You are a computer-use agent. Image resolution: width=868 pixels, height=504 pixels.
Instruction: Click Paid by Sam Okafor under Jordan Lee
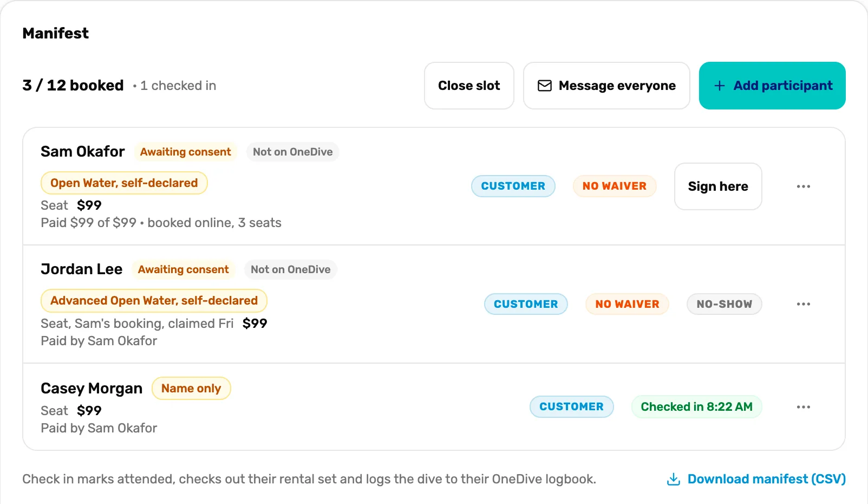point(99,341)
